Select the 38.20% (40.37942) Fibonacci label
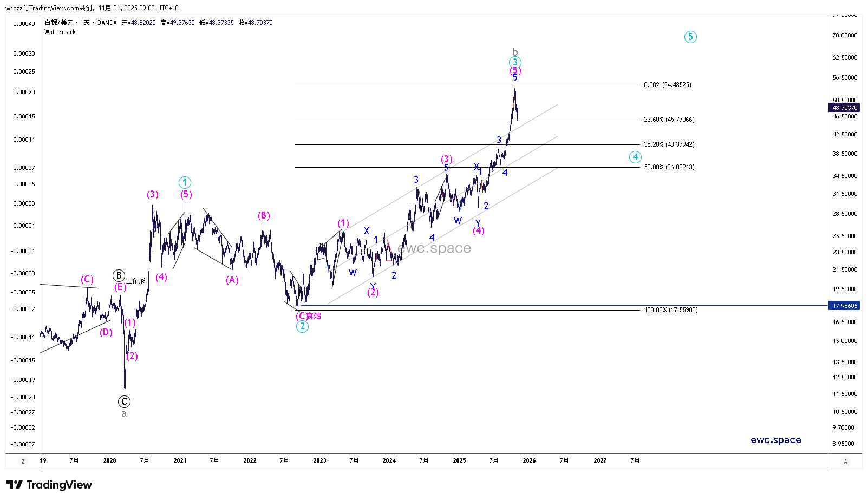This screenshot has height=501, width=868. coord(669,144)
